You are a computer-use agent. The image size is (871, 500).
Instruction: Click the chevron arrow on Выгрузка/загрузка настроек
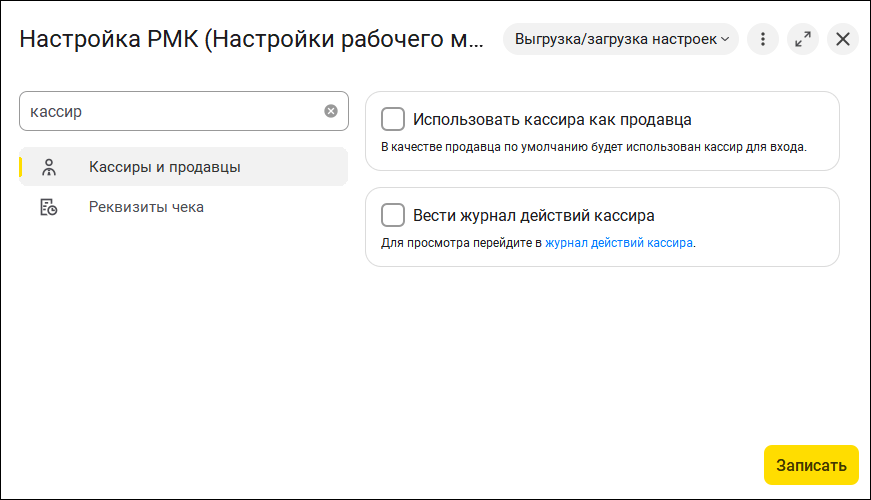[725, 39]
